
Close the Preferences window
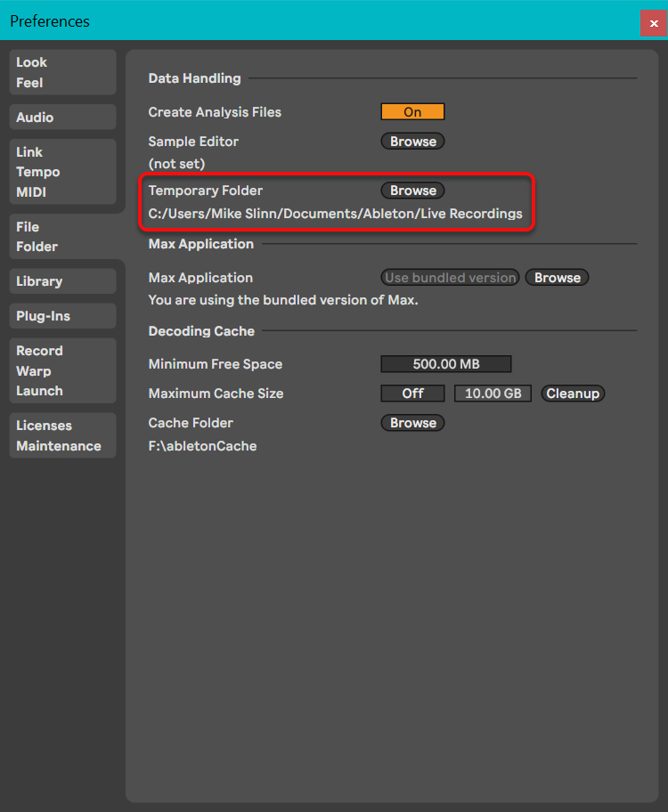click(x=654, y=23)
